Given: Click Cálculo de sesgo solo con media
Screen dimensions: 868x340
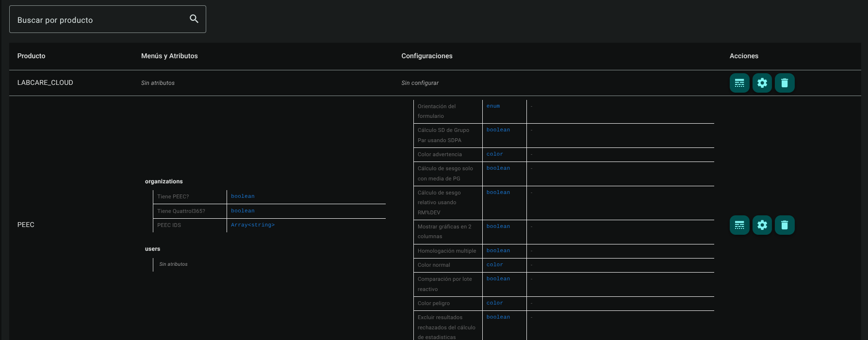Looking at the screenshot, I should point(445,174).
